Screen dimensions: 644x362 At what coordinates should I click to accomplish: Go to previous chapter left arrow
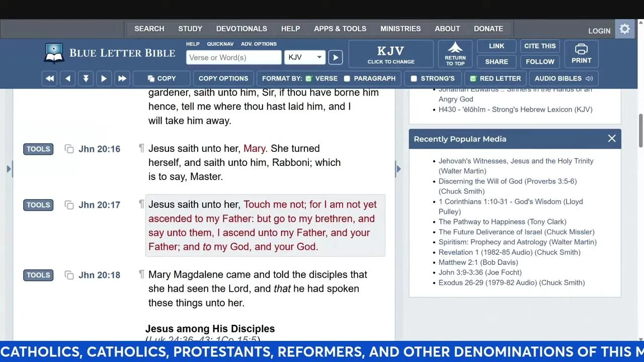click(68, 78)
